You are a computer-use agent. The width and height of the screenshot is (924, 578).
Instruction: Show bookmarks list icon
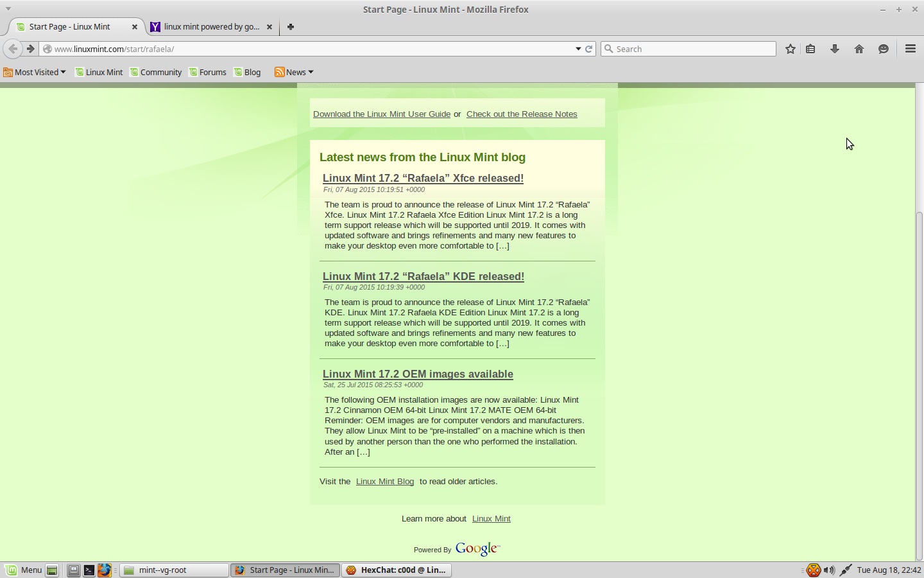pos(810,49)
